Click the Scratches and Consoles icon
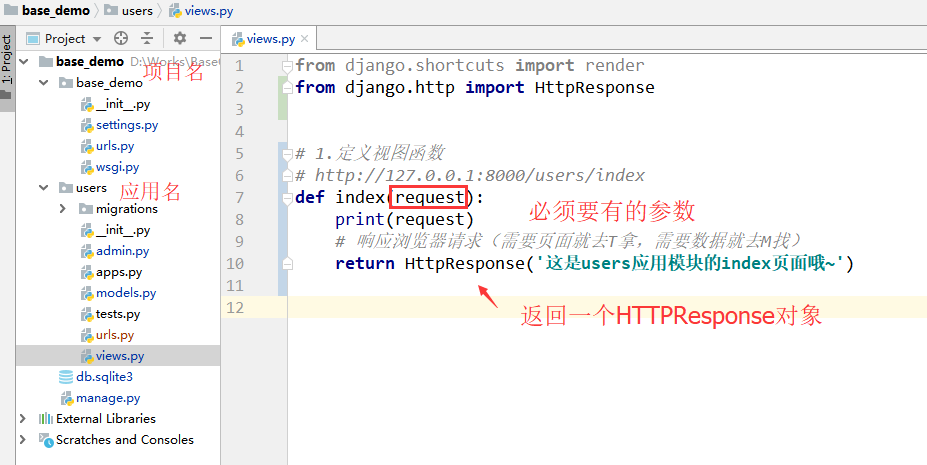This screenshot has height=465, width=927. [x=46, y=440]
